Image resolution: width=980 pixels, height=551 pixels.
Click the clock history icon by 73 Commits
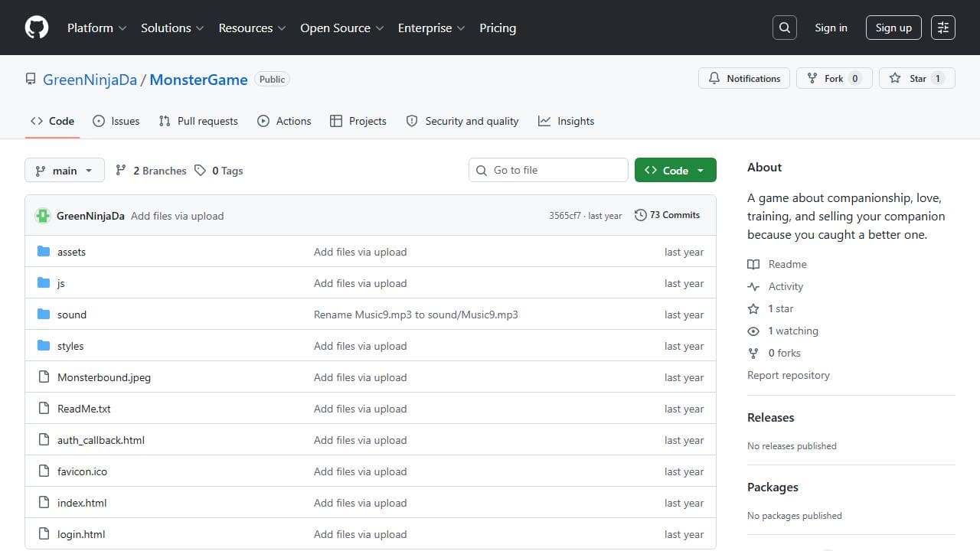(x=641, y=215)
